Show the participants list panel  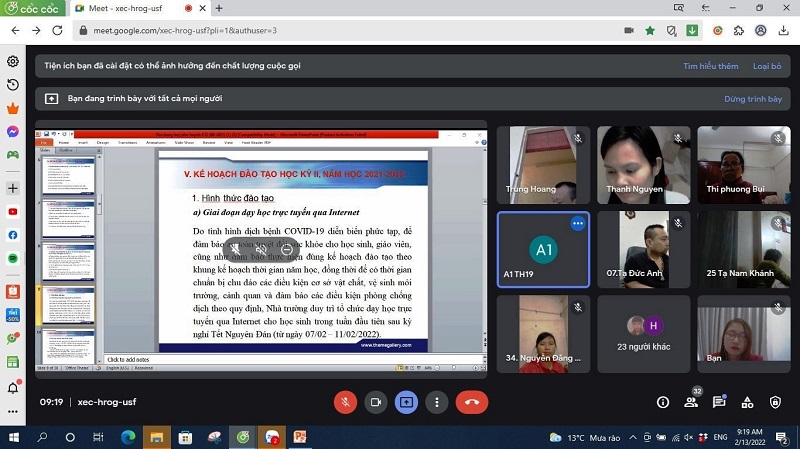(x=690, y=402)
